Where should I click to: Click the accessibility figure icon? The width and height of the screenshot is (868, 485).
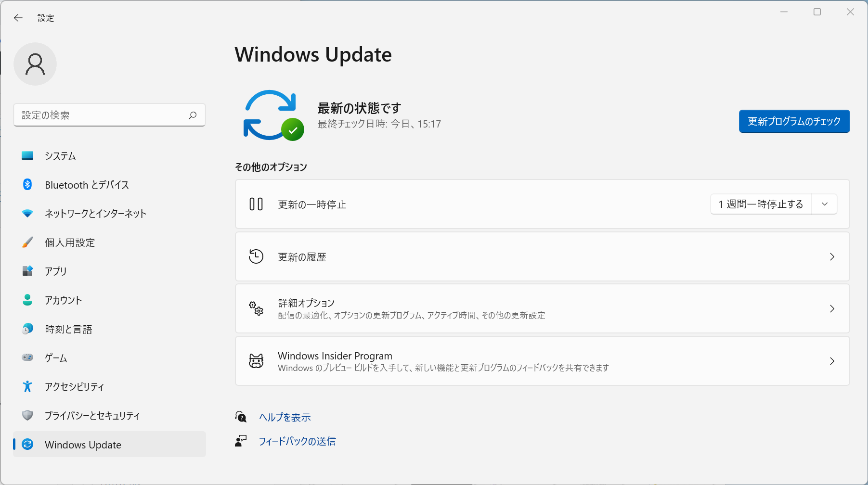coord(27,386)
